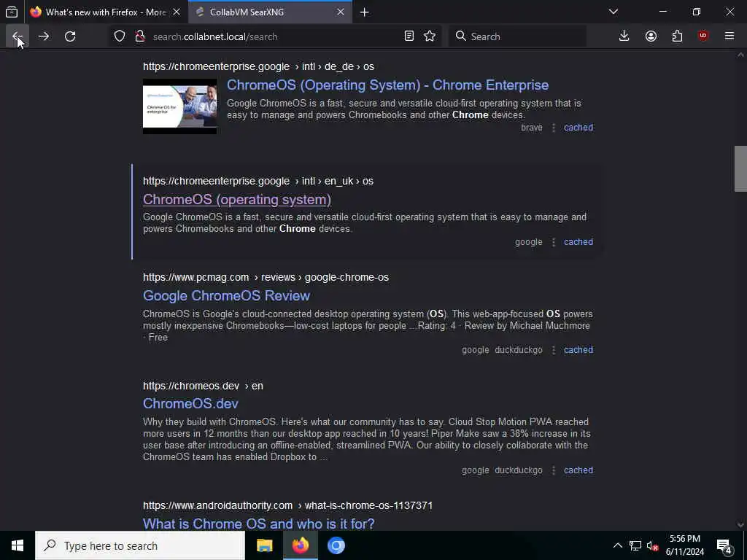Open the downloads panel

pos(624,36)
